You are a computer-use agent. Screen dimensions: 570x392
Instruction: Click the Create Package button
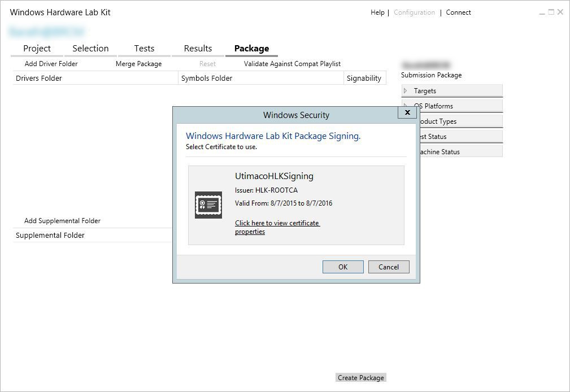(x=360, y=377)
